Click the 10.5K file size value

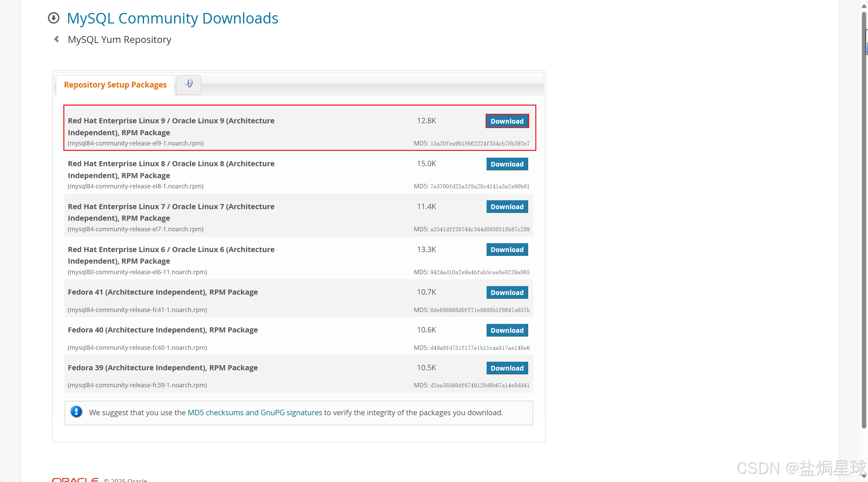click(426, 368)
